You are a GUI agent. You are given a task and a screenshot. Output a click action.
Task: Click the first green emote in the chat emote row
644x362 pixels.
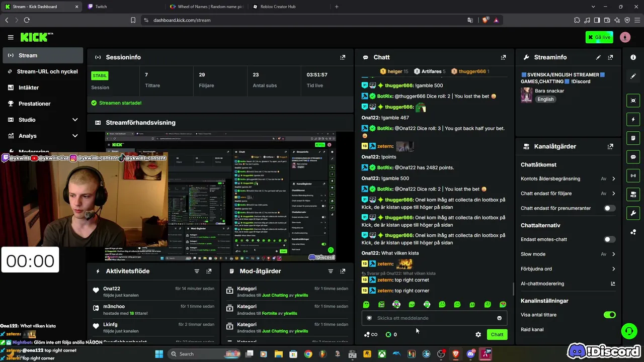(x=366, y=304)
